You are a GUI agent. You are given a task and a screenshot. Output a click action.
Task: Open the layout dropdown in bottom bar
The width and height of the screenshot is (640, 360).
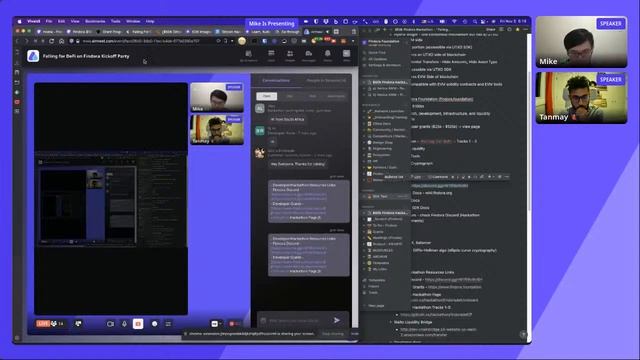[x=216, y=324]
